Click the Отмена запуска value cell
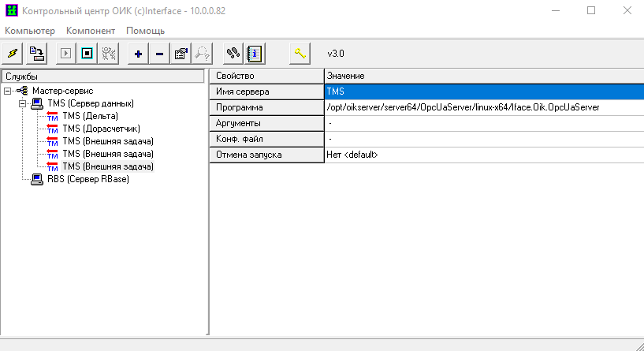 pyautogui.click(x=483, y=155)
